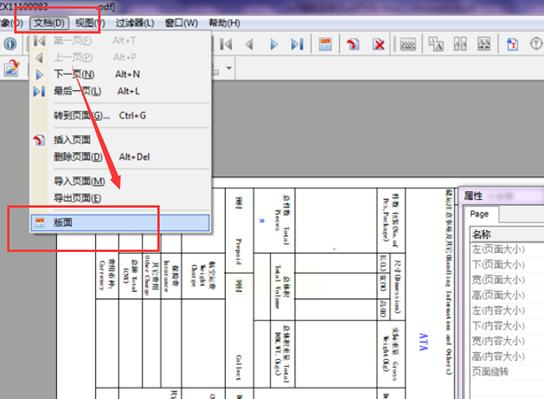This screenshot has height=399, width=544.
Task: Click the insert page toolbar icon
Action: (353, 44)
